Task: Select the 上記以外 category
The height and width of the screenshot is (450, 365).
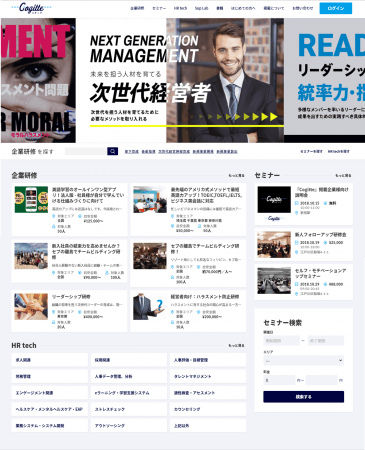Action: pos(208,426)
